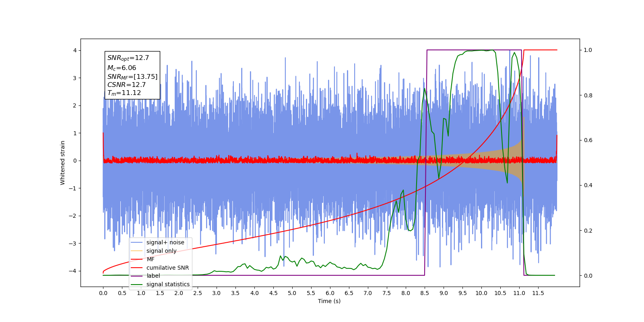Click the 10.5 tick on the time axis
This screenshot has width=644, height=322.
(x=500, y=293)
